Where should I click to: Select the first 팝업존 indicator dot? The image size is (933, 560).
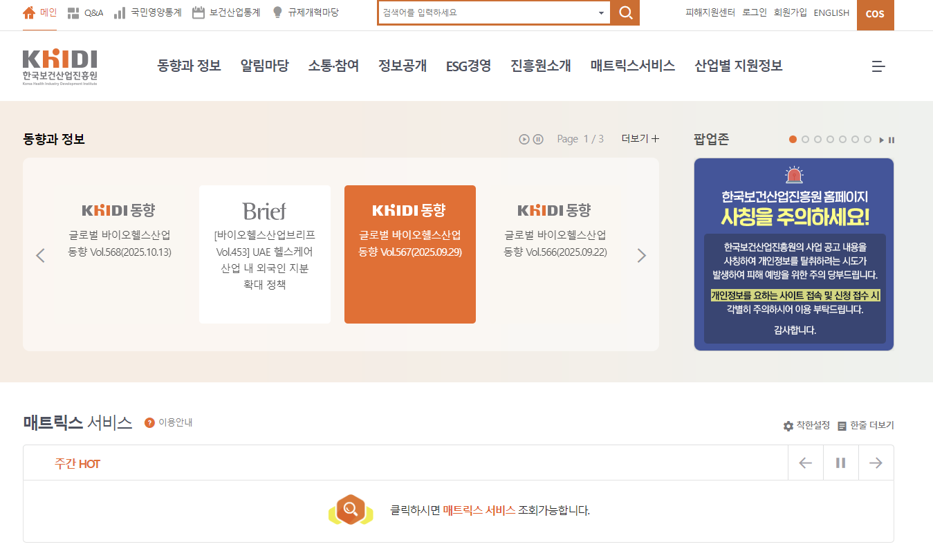click(x=793, y=139)
